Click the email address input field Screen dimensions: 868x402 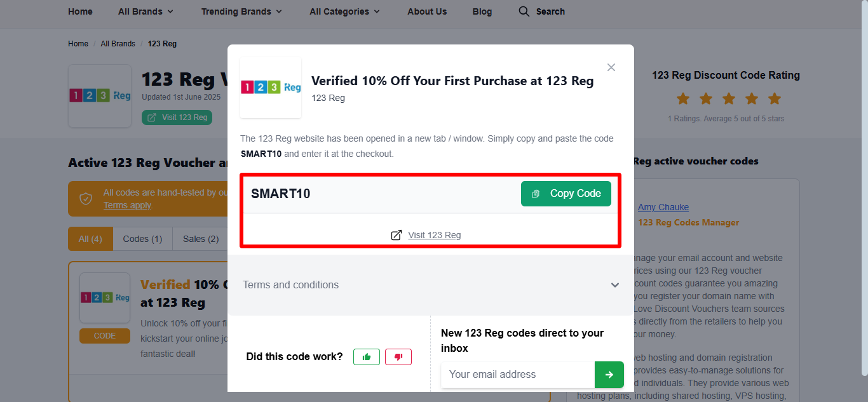518,375
